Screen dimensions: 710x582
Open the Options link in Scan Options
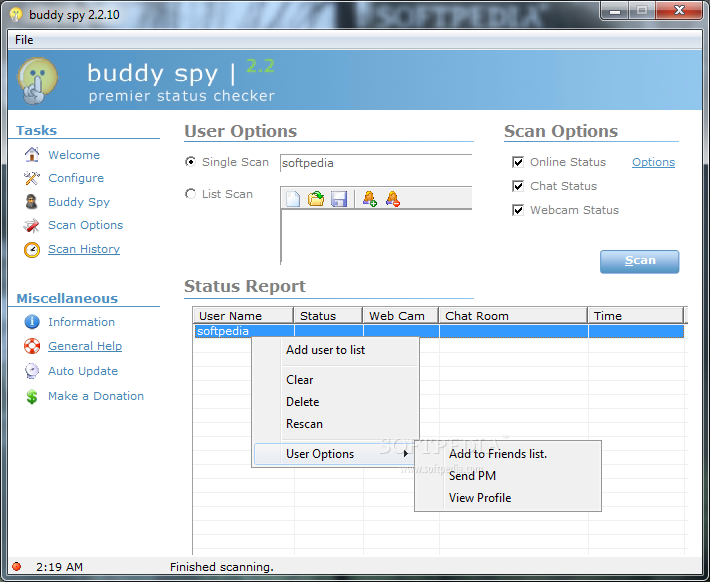[653, 162]
